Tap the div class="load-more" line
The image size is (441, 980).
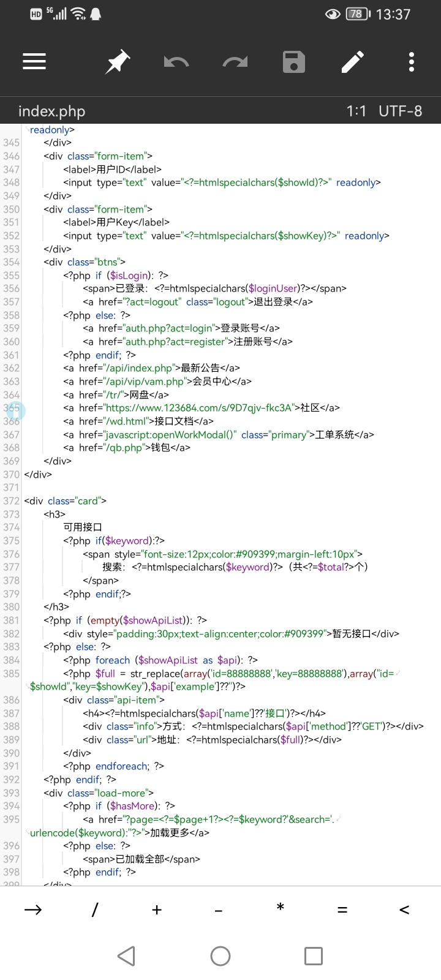[x=99, y=793]
